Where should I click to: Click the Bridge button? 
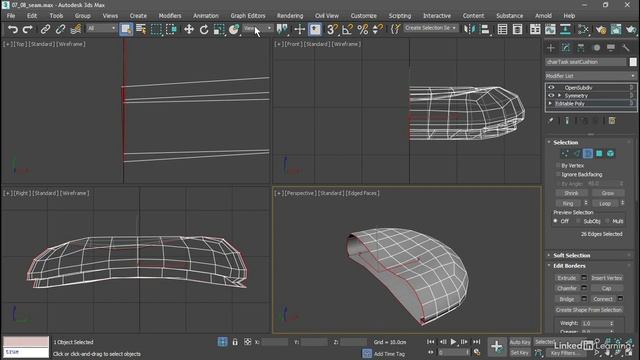pos(567,299)
